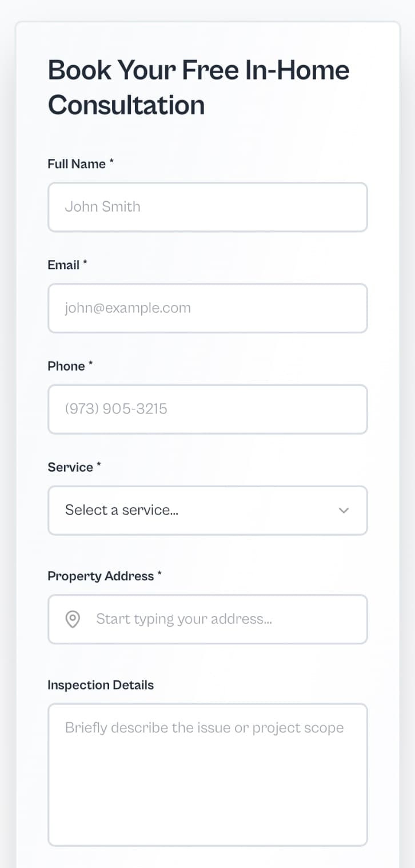This screenshot has height=868, width=415.
Task: Click into the Email input field
Action: 207,308
